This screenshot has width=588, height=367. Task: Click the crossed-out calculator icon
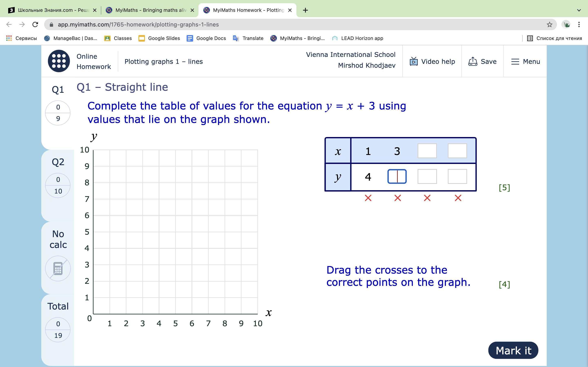58,269
